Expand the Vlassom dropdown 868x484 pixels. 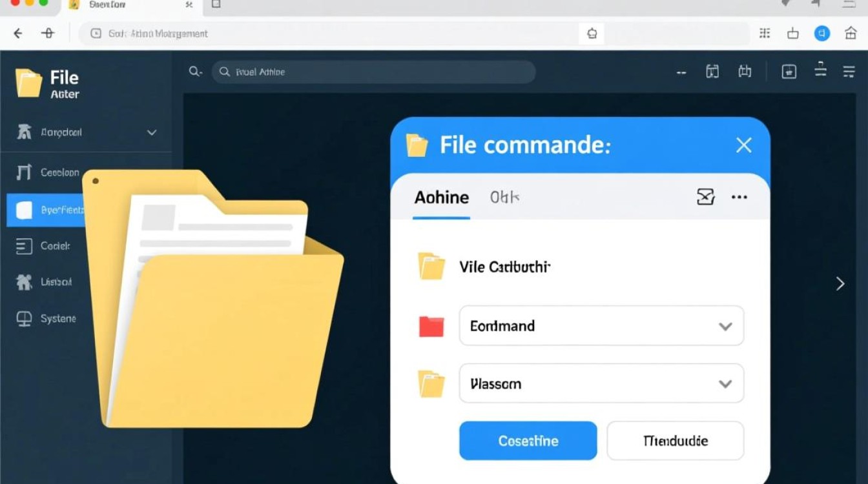(725, 384)
